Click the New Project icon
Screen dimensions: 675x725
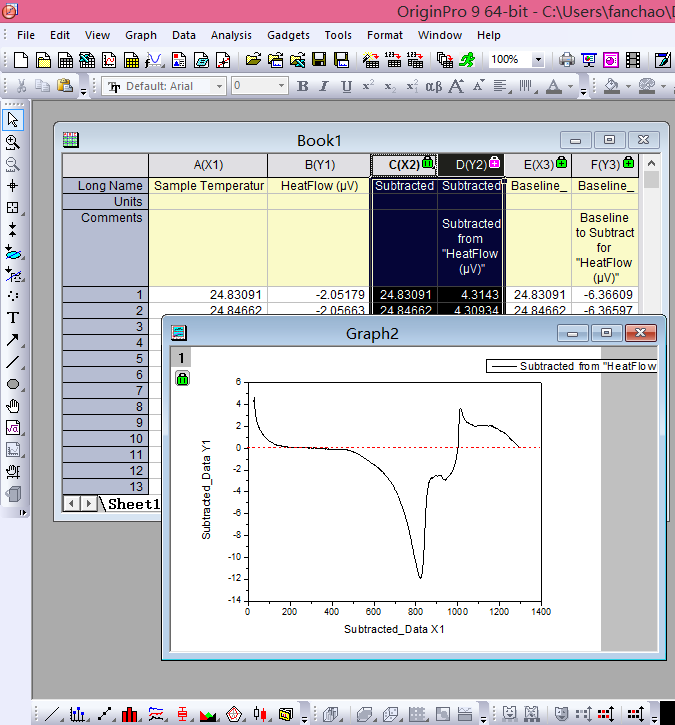pos(20,60)
